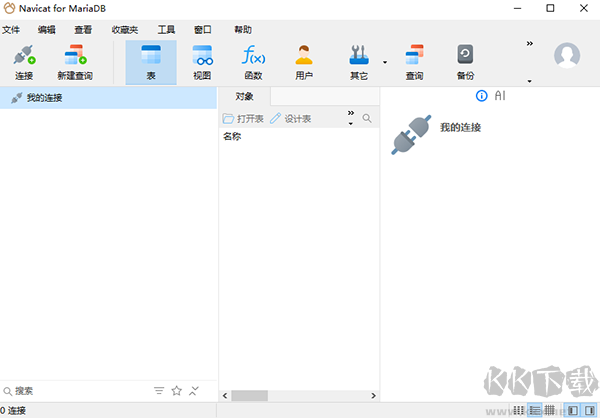The image size is (600, 418).
Task: Click the 连接 (Connection) toolbar icon
Action: pos(24,62)
